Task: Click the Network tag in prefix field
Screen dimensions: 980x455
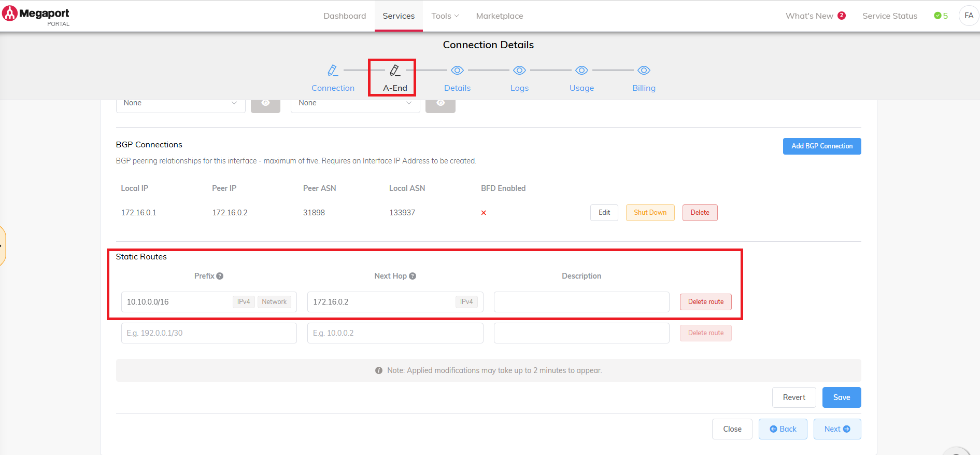Action: tap(274, 302)
